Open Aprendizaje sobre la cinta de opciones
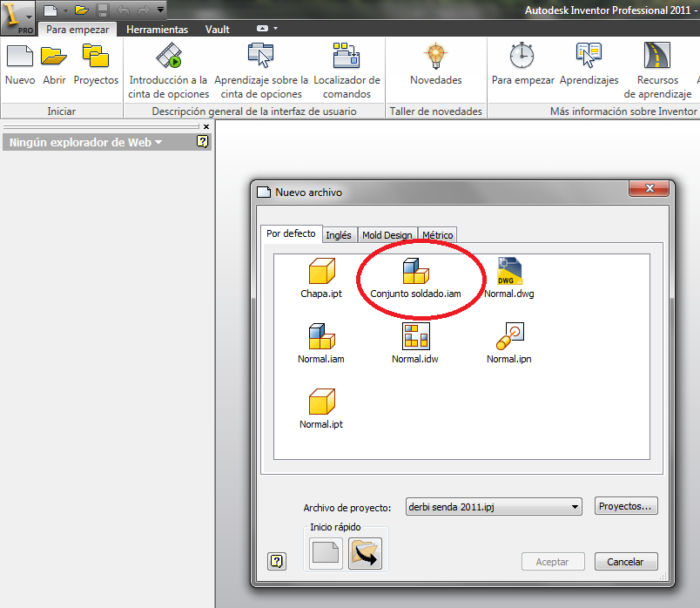This screenshot has height=608, width=700. point(261,71)
